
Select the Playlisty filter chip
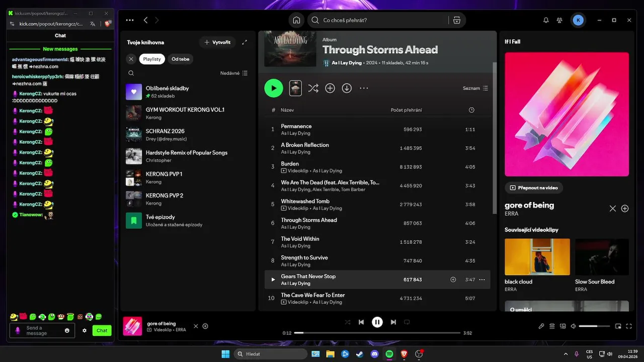pos(152,59)
